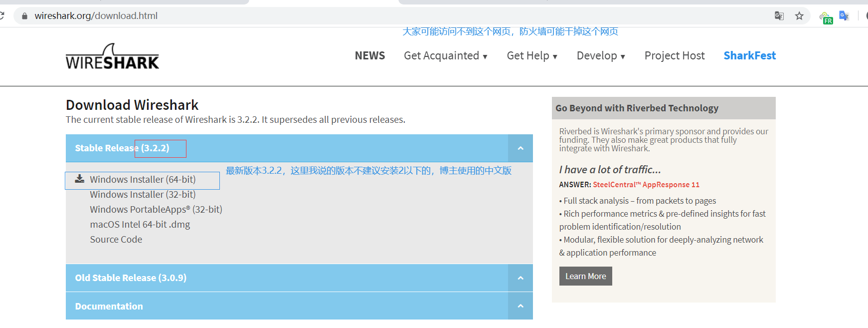
Task: Download Windows PortableApps (32-bit)
Action: coord(156,209)
